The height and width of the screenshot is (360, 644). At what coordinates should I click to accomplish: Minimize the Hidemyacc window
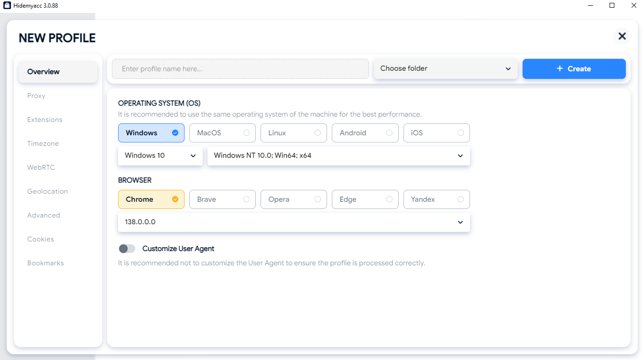[590, 5]
